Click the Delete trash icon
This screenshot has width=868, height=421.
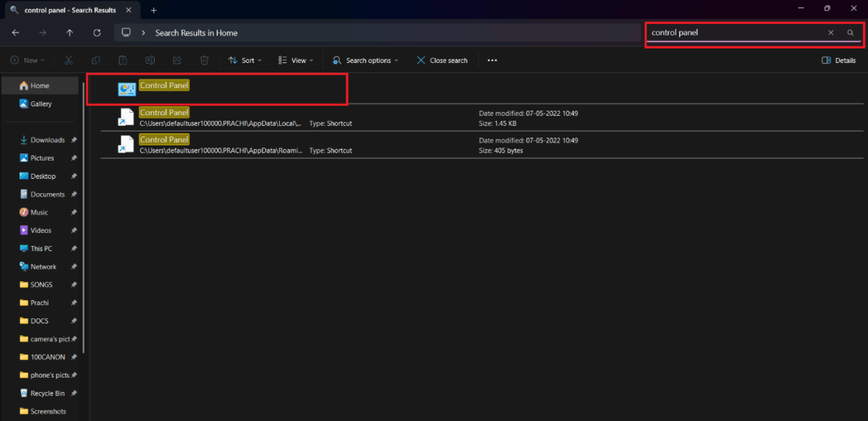(205, 60)
